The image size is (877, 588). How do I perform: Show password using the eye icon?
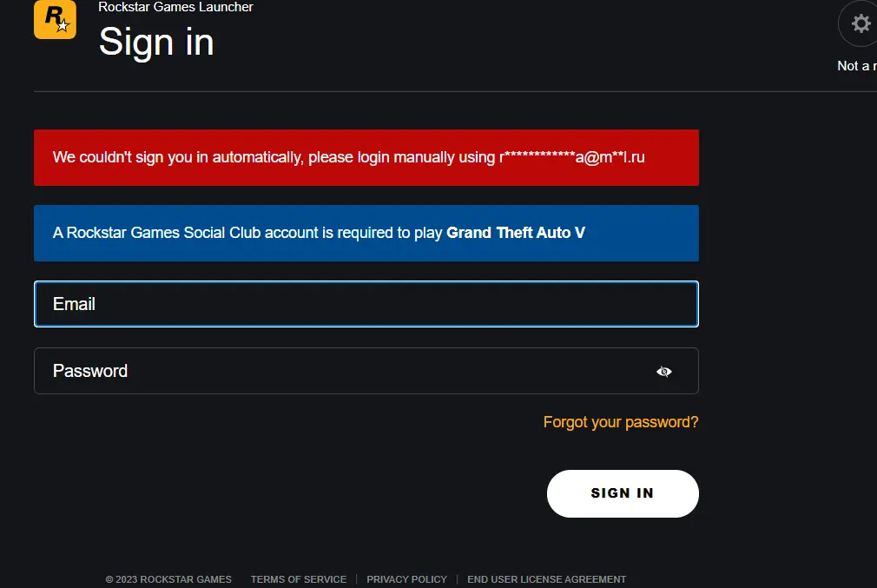tap(664, 372)
